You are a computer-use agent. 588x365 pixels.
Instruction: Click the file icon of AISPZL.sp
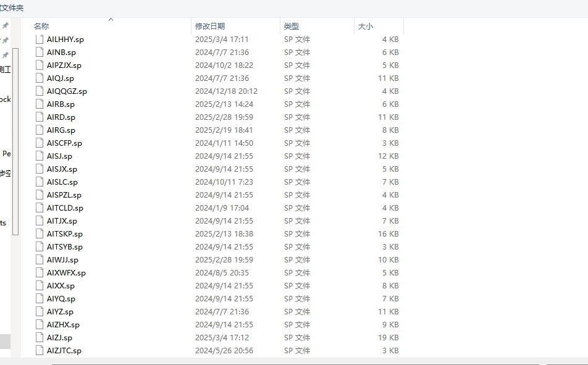click(40, 195)
